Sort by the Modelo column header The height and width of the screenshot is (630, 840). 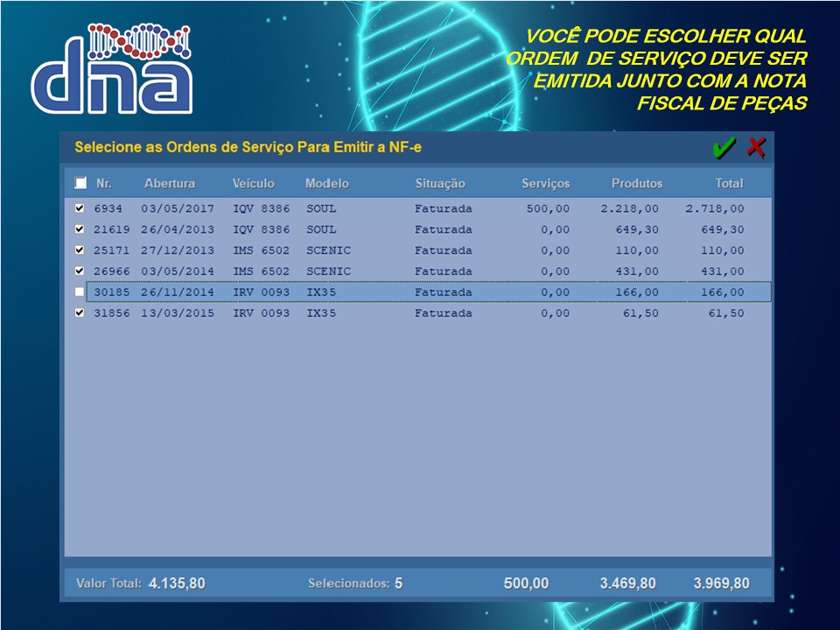(327, 183)
